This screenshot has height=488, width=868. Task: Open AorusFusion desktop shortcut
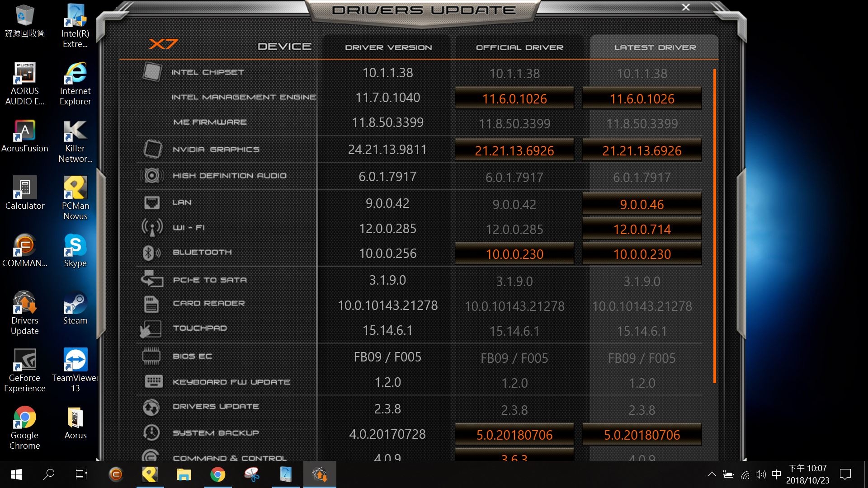click(x=24, y=136)
